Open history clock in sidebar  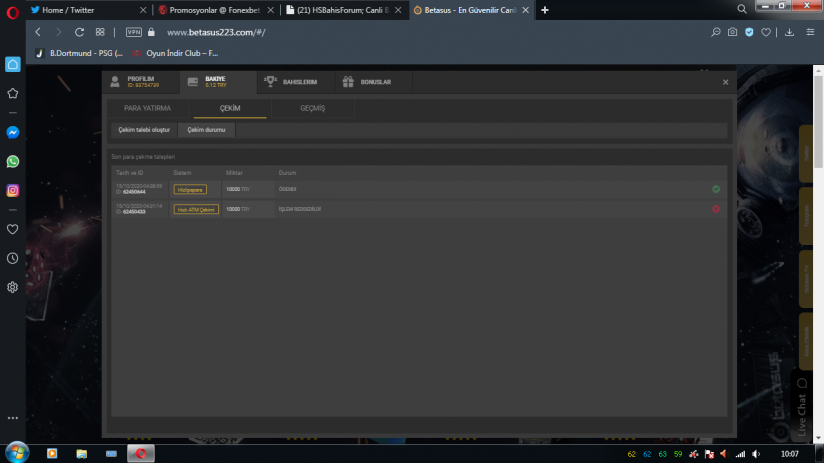click(x=13, y=258)
